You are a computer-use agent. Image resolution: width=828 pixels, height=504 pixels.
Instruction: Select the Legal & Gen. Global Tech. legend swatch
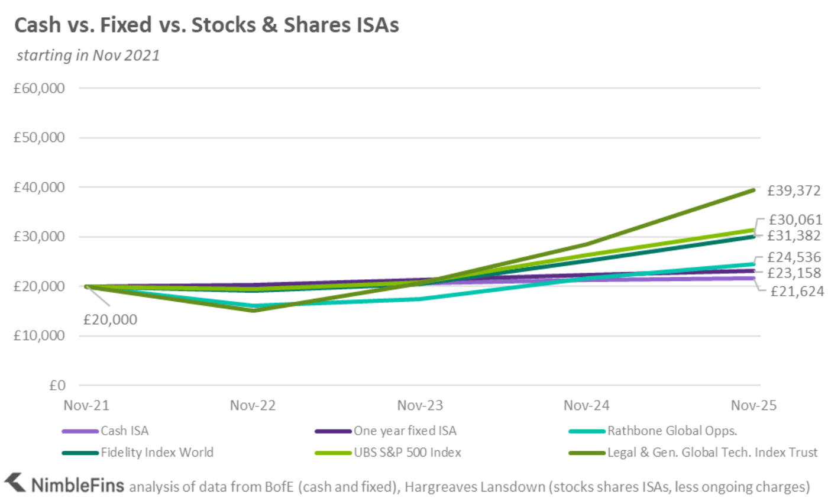coord(588,454)
